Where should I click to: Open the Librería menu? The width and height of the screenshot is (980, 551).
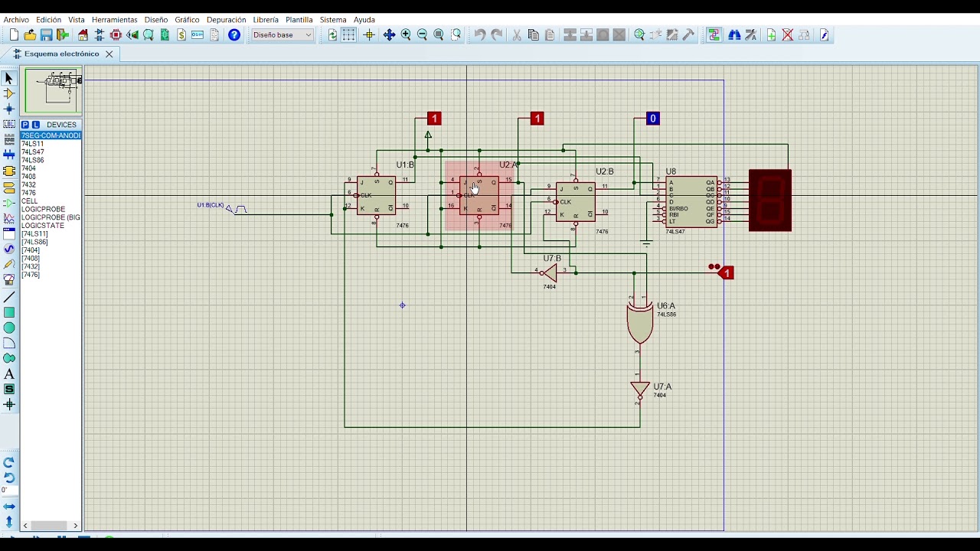pyautogui.click(x=266, y=20)
